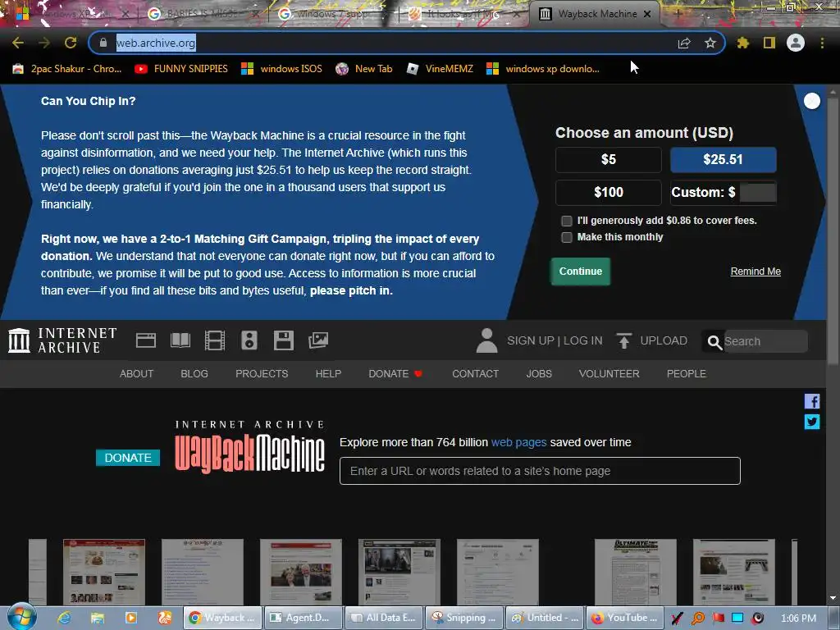The width and height of the screenshot is (840, 630).
Task: Click the search magnifier icon
Action: click(x=714, y=342)
